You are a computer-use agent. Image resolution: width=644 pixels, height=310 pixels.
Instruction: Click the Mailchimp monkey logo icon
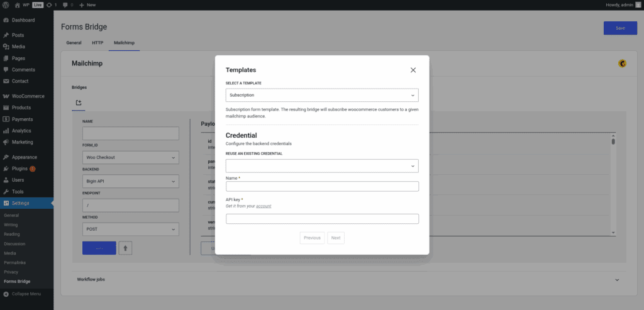(x=622, y=64)
